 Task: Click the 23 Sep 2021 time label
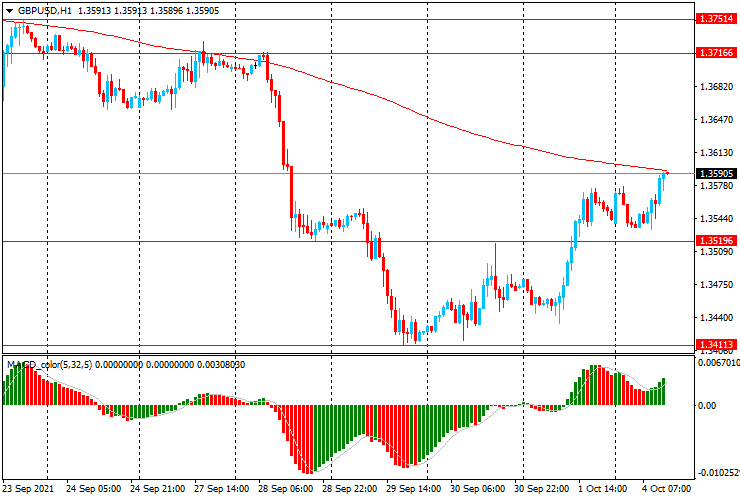28,489
